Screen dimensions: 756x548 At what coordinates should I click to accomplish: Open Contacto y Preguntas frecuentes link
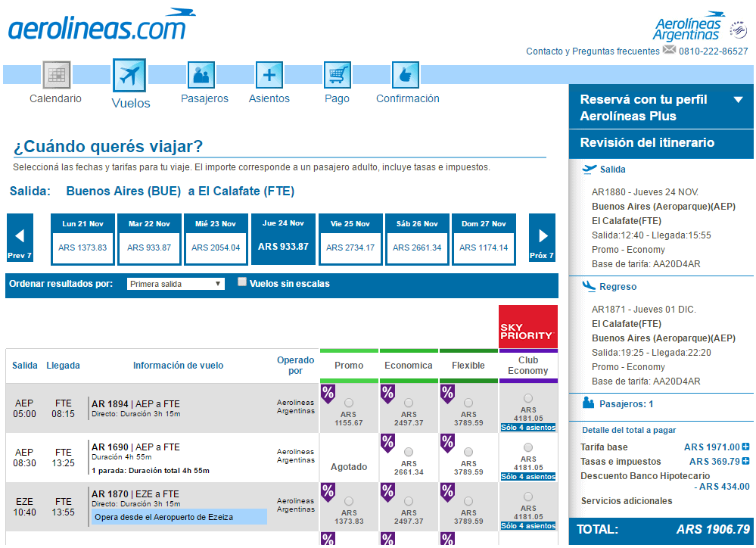(x=593, y=51)
